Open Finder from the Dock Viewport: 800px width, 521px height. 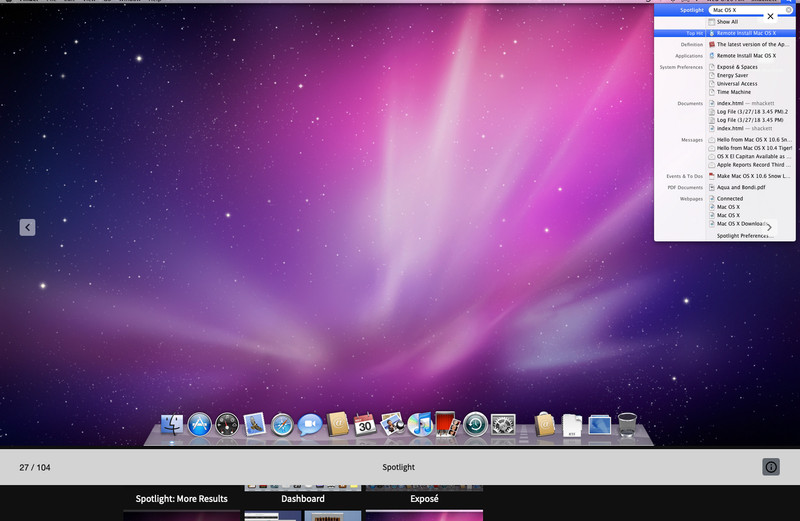click(x=172, y=425)
